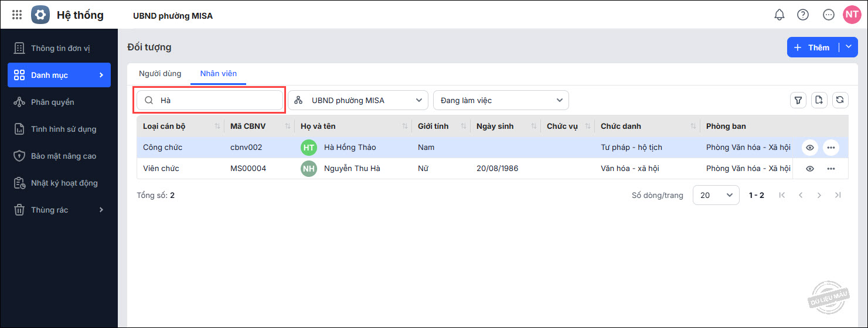Click the export file icon
Screen dimensions: 868x328
819,100
